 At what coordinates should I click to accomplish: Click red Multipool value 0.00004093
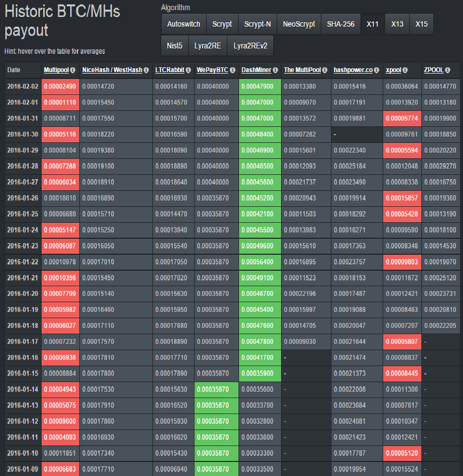[60, 437]
